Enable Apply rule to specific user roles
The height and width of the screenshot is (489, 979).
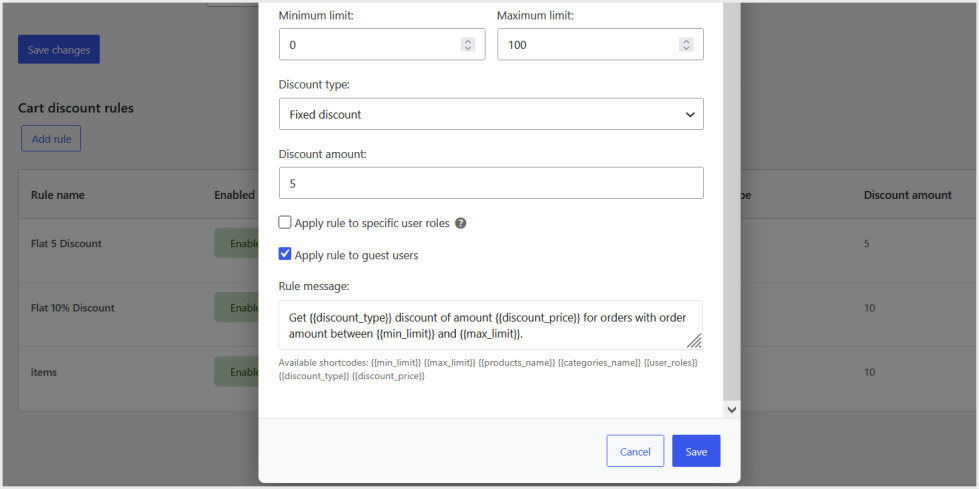click(285, 222)
